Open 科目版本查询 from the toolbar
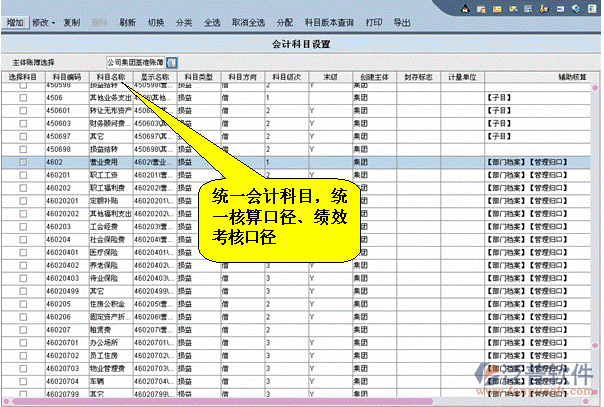Image resolution: width=604 pixels, height=407 pixels. 329,21
